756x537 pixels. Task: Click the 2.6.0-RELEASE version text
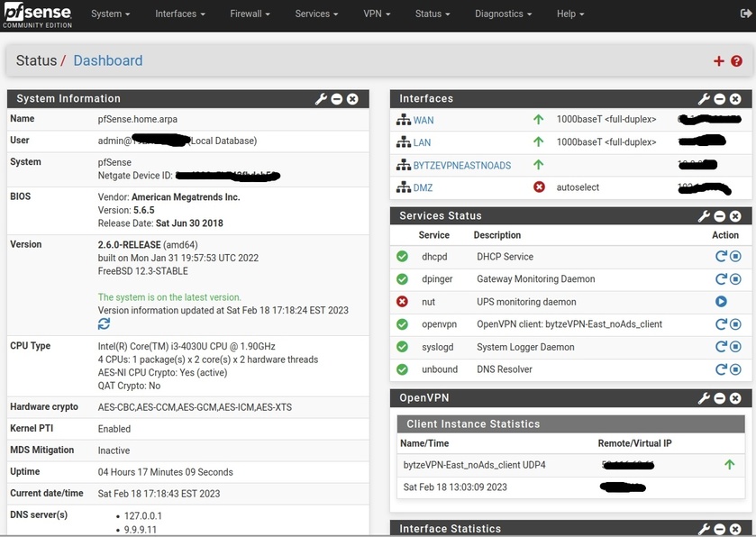pos(129,245)
